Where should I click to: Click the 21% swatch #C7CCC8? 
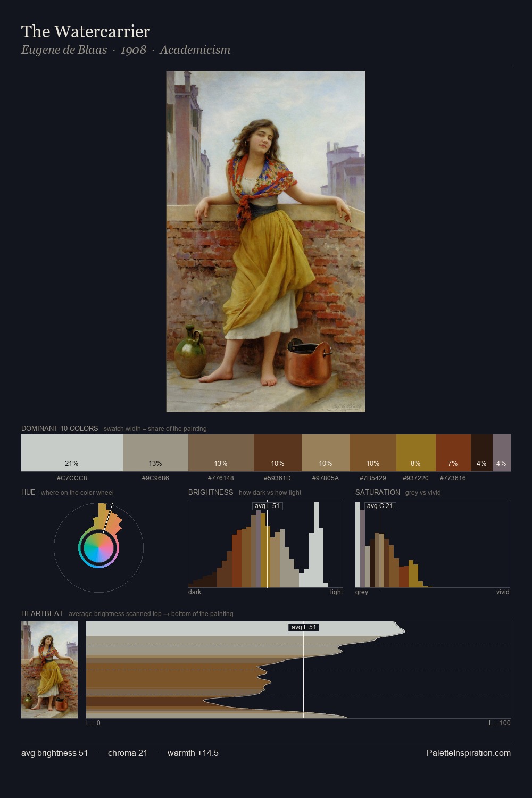72,453
